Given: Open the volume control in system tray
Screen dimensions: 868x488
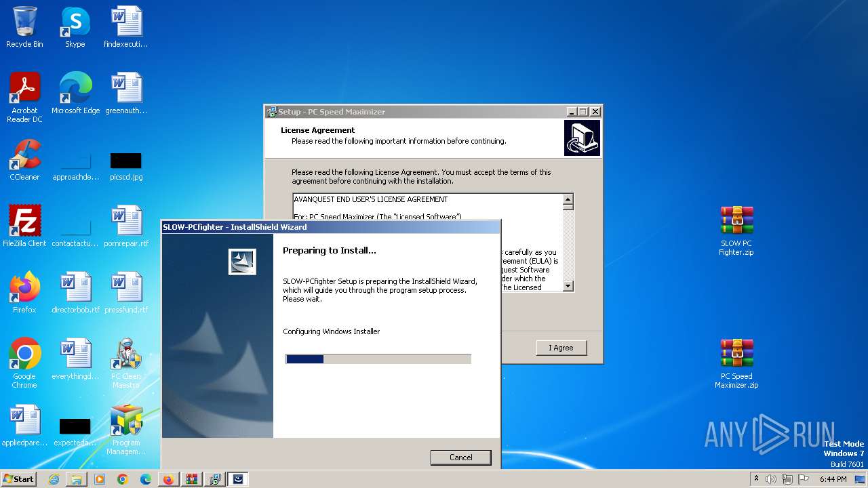Looking at the screenshot, I should pos(771,479).
